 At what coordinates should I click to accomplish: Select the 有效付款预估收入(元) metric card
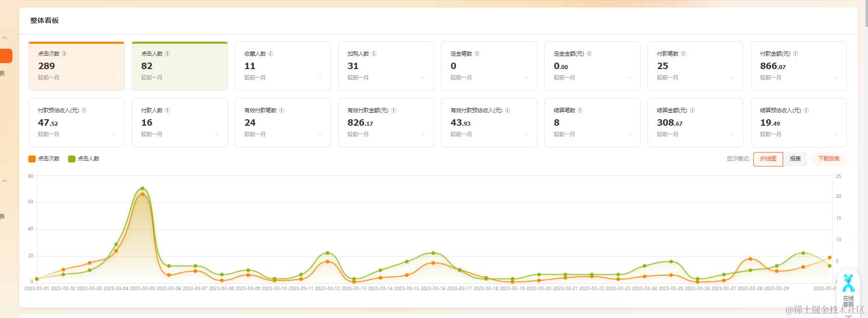click(x=489, y=123)
